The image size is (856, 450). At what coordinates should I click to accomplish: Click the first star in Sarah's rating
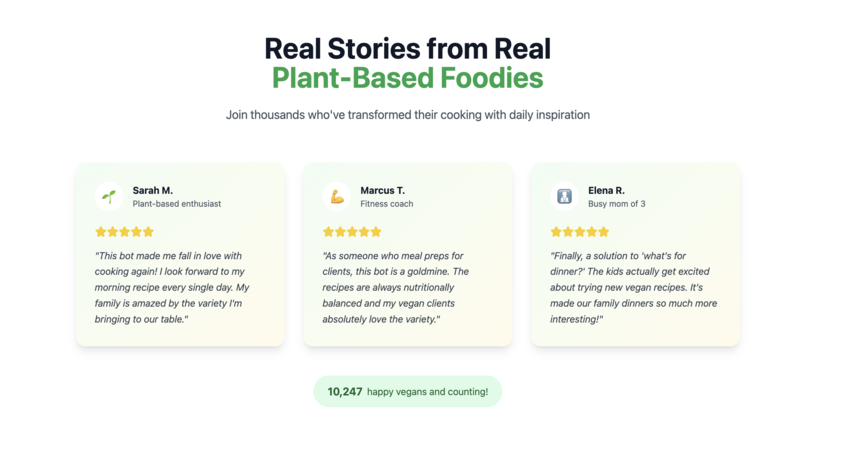coord(100,232)
